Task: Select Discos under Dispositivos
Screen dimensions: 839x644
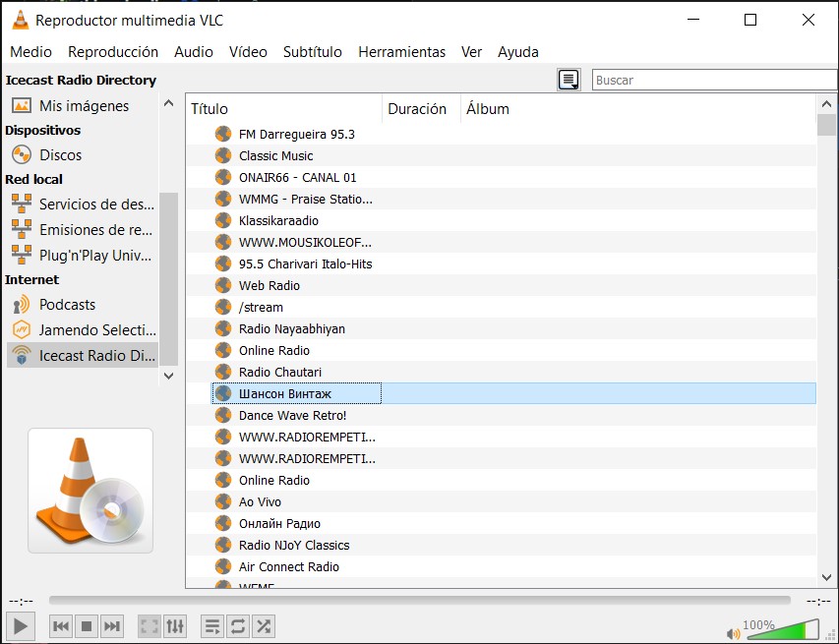Action: [x=82, y=155]
